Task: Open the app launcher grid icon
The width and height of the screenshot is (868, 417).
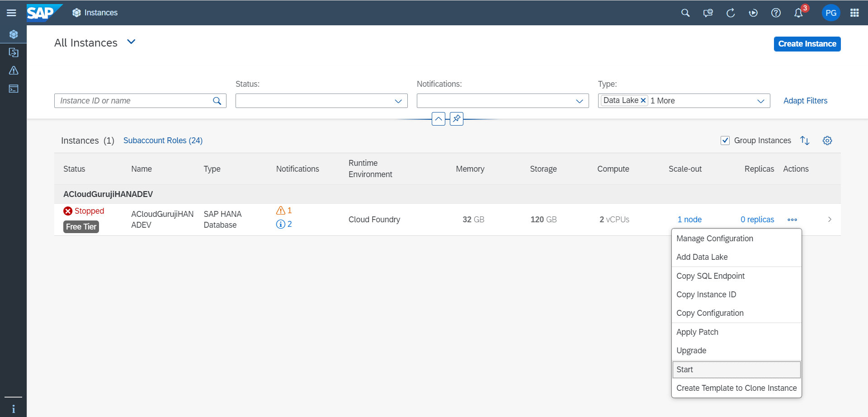Action: [x=854, y=13]
